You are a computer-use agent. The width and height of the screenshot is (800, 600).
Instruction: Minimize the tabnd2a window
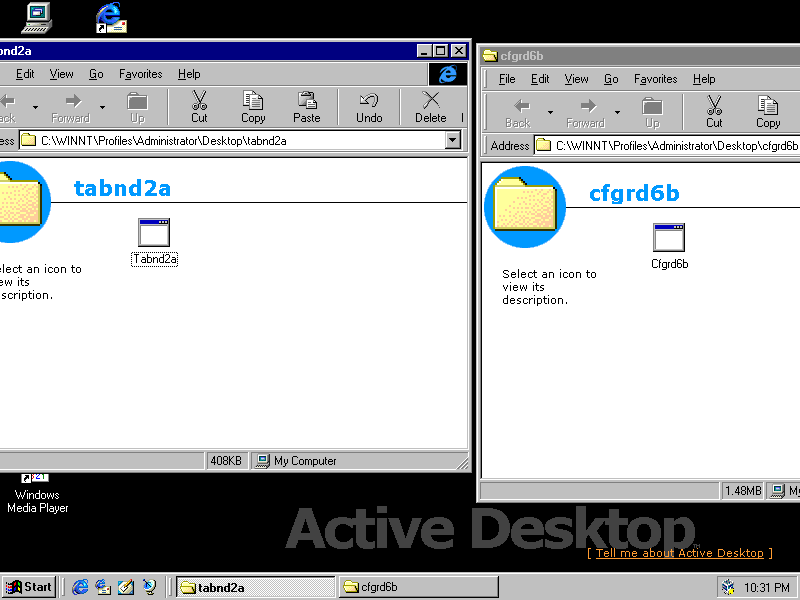[424, 51]
